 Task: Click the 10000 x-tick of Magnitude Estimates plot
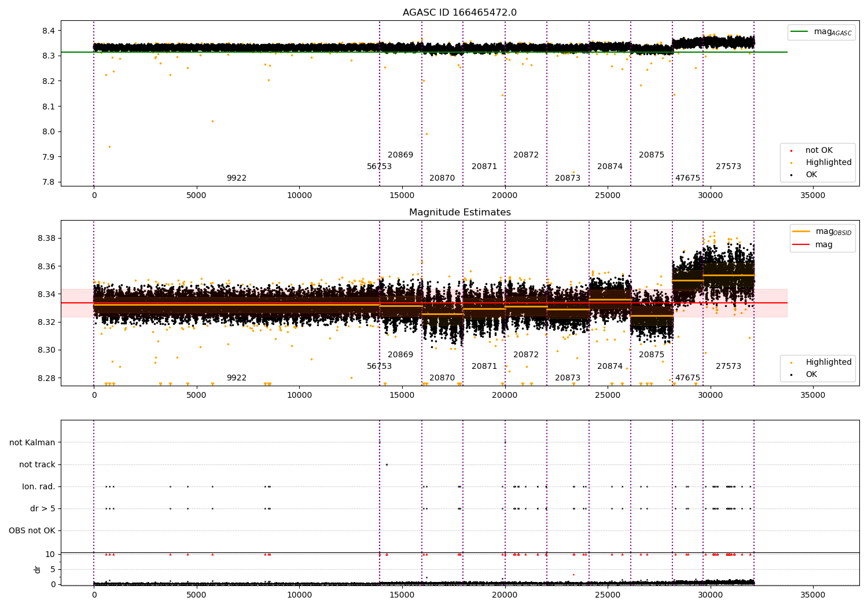pyautogui.click(x=299, y=395)
